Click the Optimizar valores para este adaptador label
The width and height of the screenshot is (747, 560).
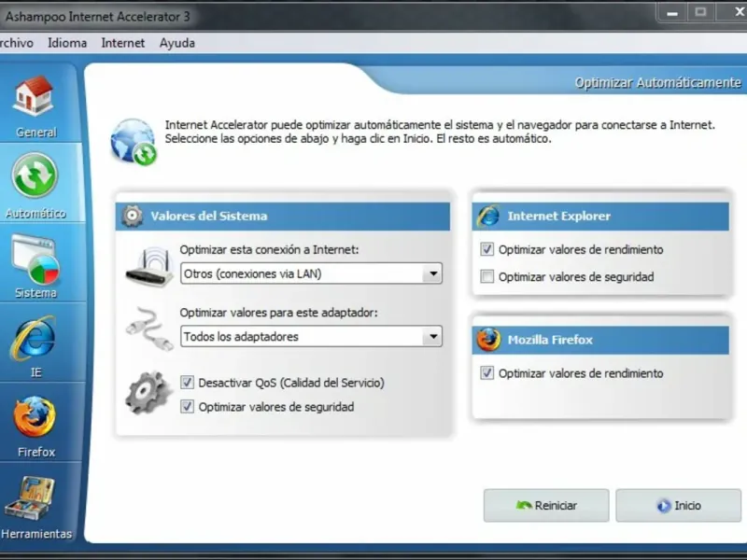click(278, 313)
